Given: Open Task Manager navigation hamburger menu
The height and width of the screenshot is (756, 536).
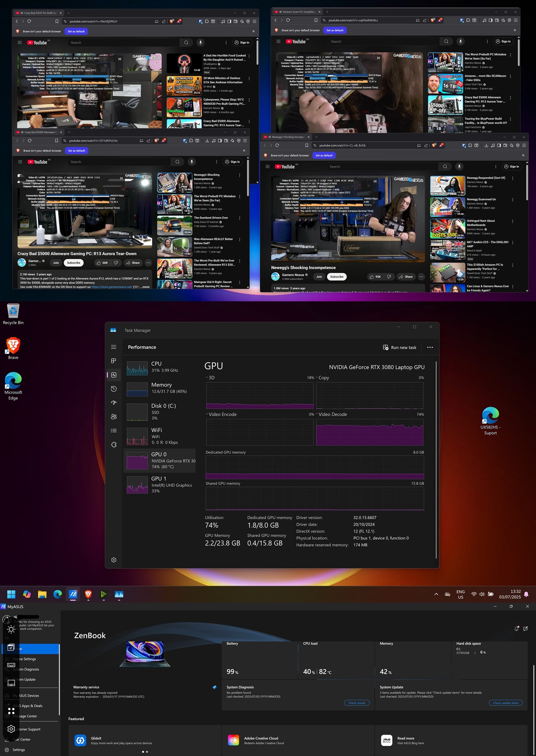Looking at the screenshot, I should (x=114, y=347).
